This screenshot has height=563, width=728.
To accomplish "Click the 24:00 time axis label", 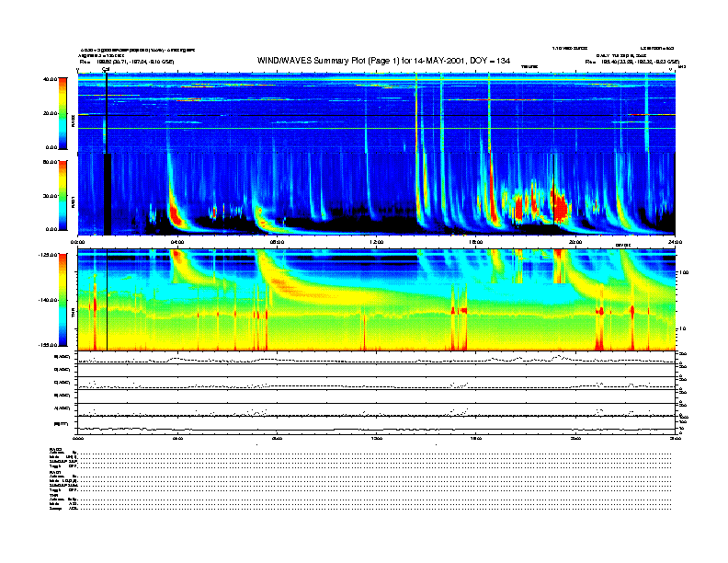I will tap(675, 241).
